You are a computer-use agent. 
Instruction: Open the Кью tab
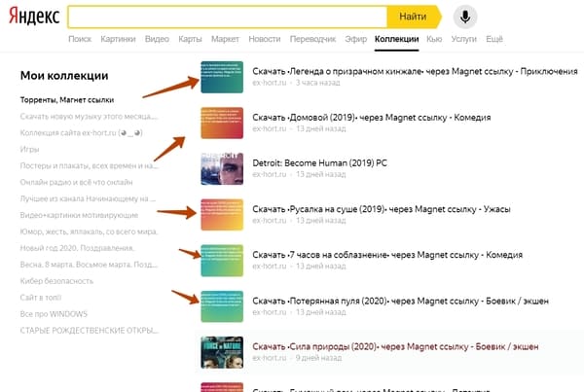[434, 39]
